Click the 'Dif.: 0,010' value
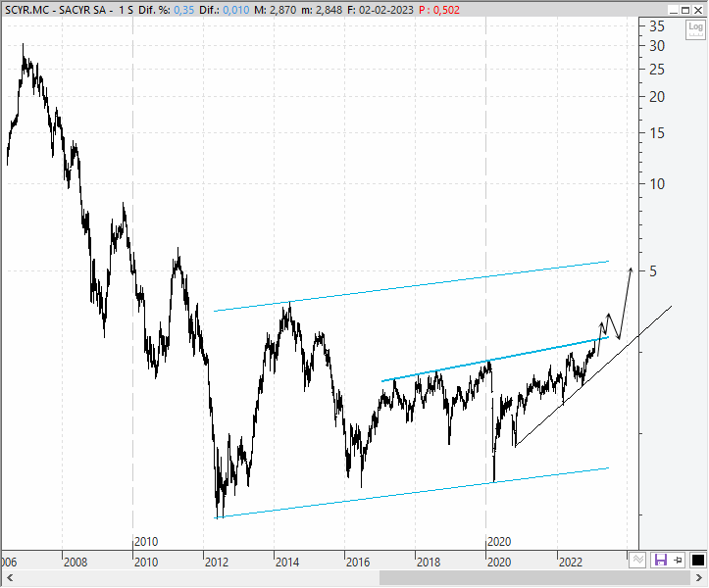The width and height of the screenshot is (709, 588). click(225, 10)
